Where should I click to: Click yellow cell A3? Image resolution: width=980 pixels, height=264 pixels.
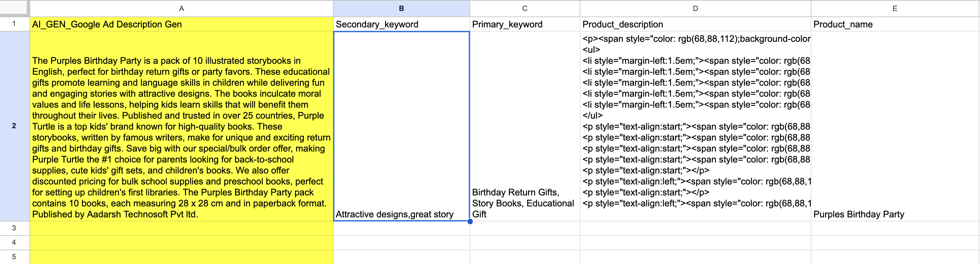point(182,228)
